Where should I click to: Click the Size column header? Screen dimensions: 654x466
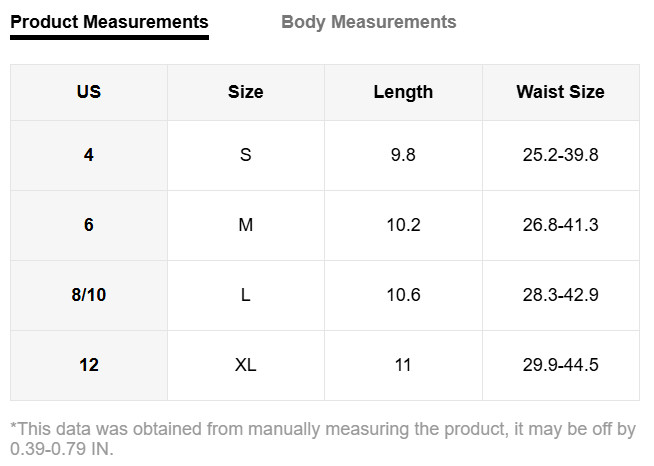(x=245, y=92)
